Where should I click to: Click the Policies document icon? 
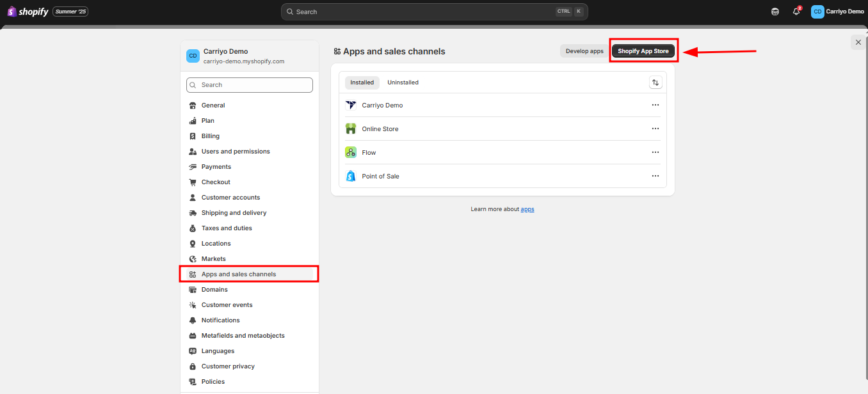point(193,382)
